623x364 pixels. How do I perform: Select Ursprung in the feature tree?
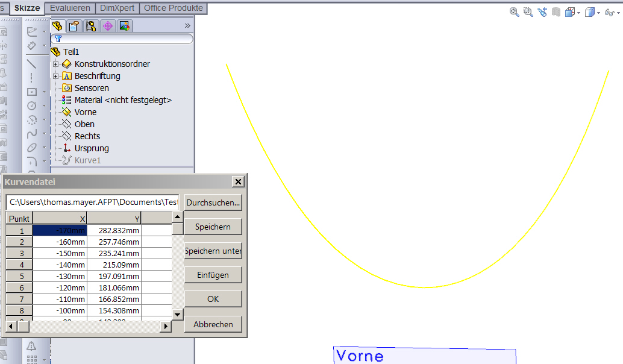point(92,148)
